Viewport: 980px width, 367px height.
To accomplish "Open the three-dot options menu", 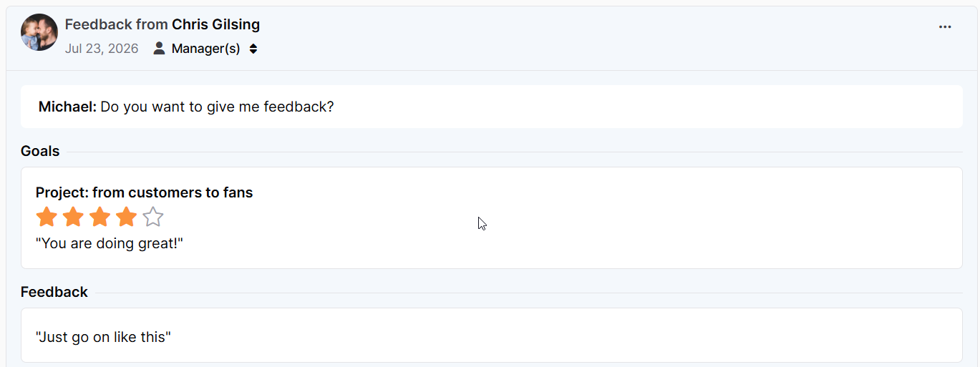I will point(945,27).
